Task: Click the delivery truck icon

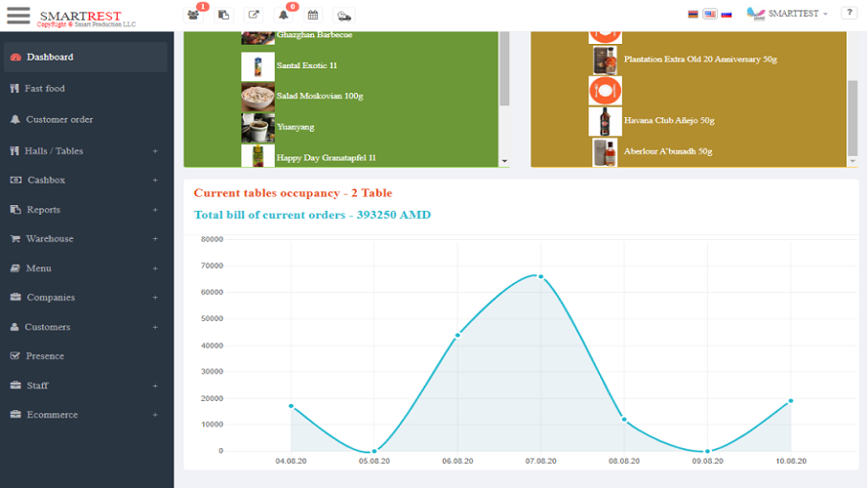Action: coord(343,15)
